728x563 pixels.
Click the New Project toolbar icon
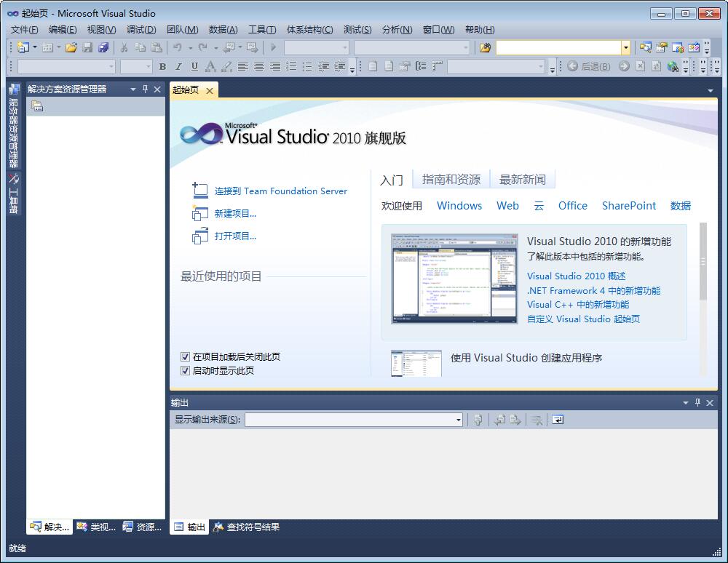[23, 47]
